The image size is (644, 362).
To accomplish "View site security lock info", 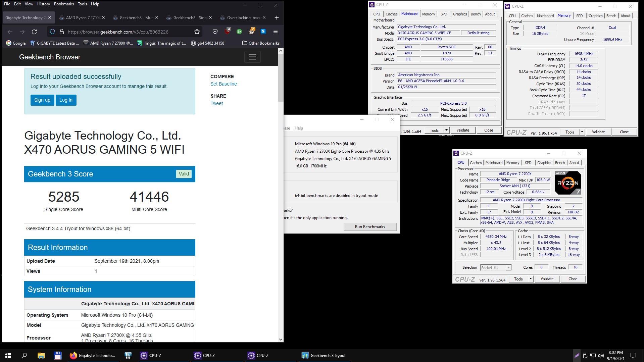I will click(x=62, y=32).
